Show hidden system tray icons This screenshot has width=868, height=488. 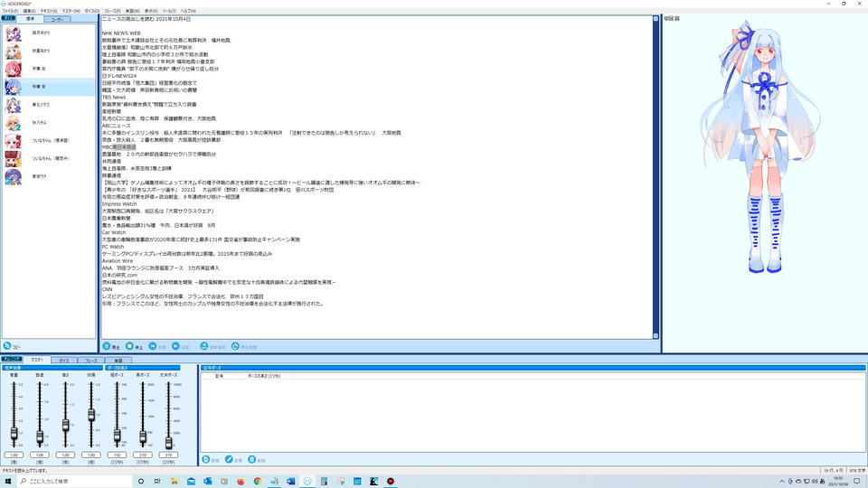[x=781, y=482]
